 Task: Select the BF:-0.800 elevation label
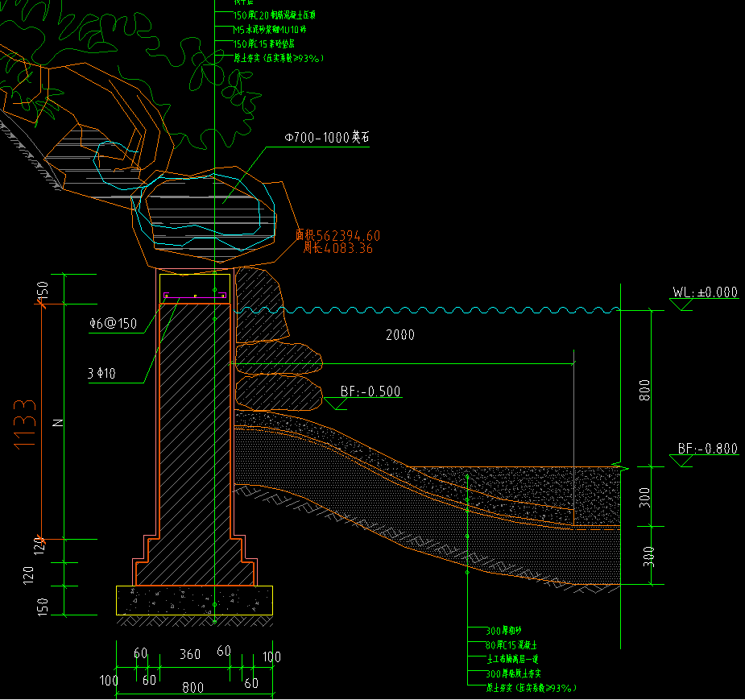(x=707, y=449)
